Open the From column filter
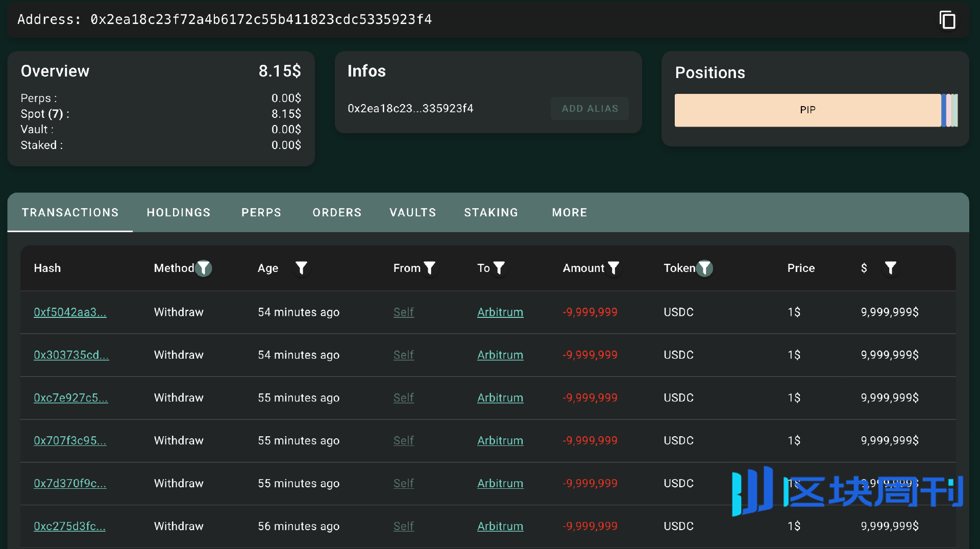 430,268
